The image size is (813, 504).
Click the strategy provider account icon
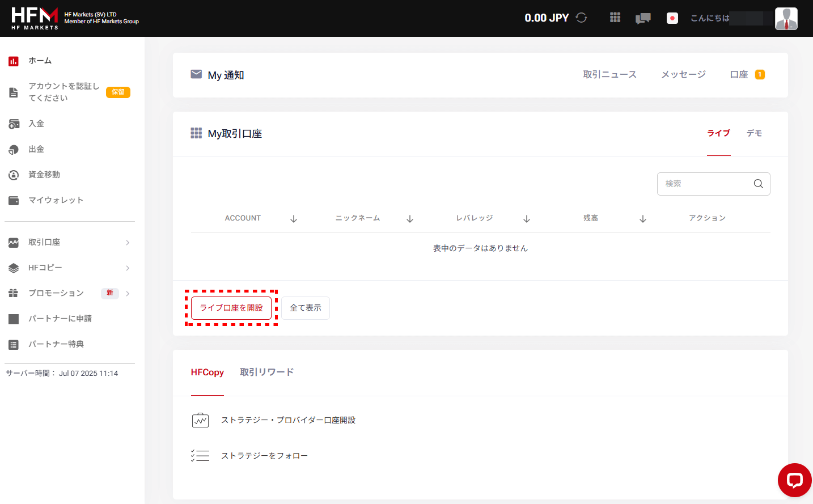201,420
